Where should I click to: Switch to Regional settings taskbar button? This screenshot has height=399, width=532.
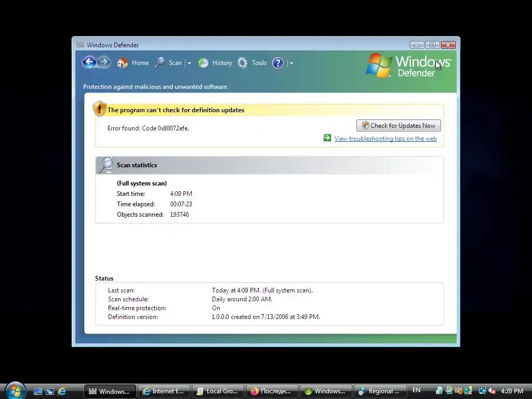pos(380,391)
